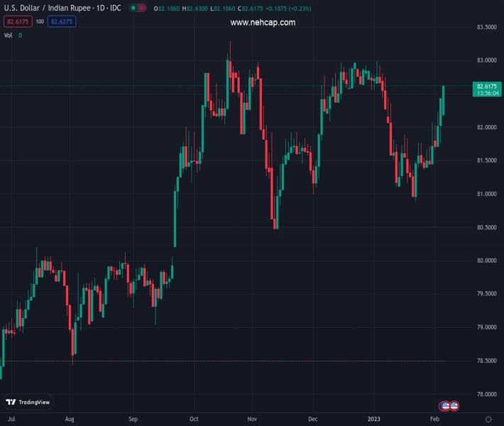Viewport: 504px width, 426px height.
Task: Click the green current price label on axis
Action: click(486, 89)
